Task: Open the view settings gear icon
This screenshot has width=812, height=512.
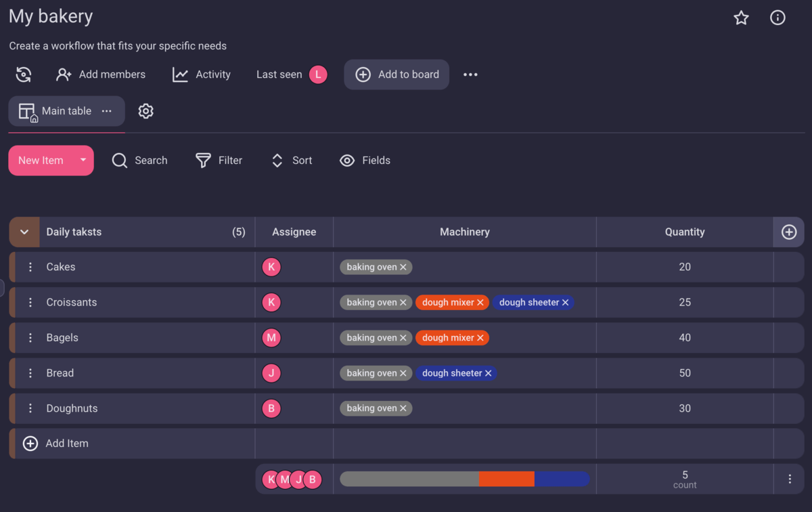Action: (x=145, y=111)
